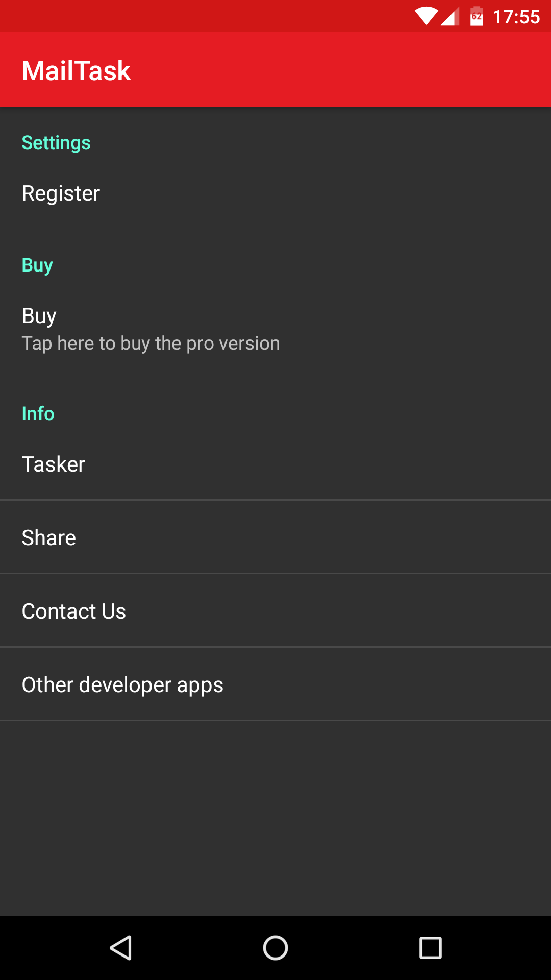Screen dimensions: 551x980
Task: Tap the red MailTask toolbar area
Action: pos(275,70)
